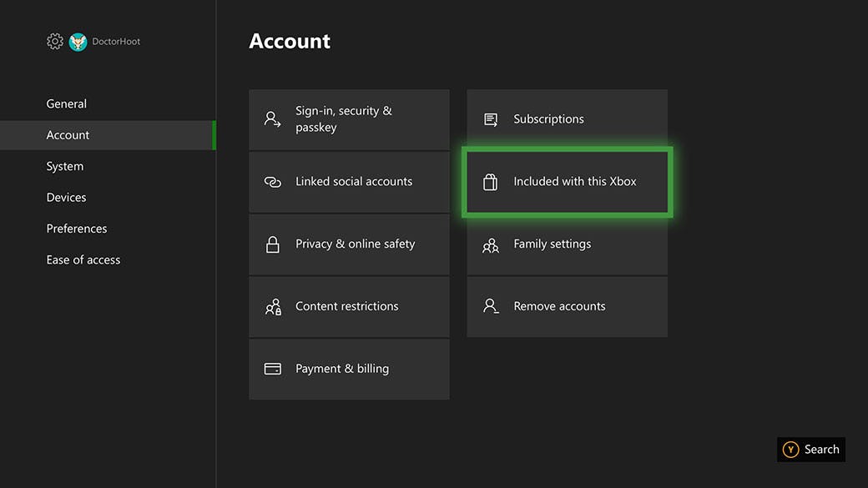Click the settings gear icon
Viewport: 868px width, 488px height.
(55, 42)
